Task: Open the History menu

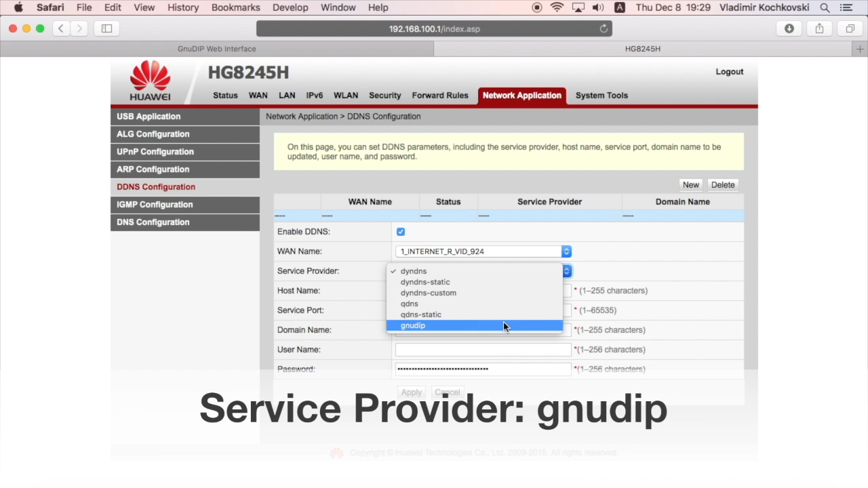Action: (182, 7)
